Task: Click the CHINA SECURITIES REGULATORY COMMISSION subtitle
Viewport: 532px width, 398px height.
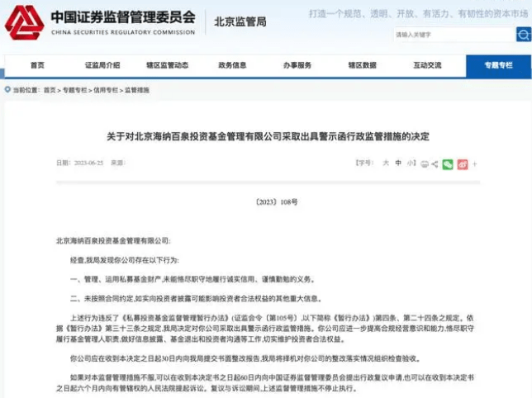Action: [123, 32]
